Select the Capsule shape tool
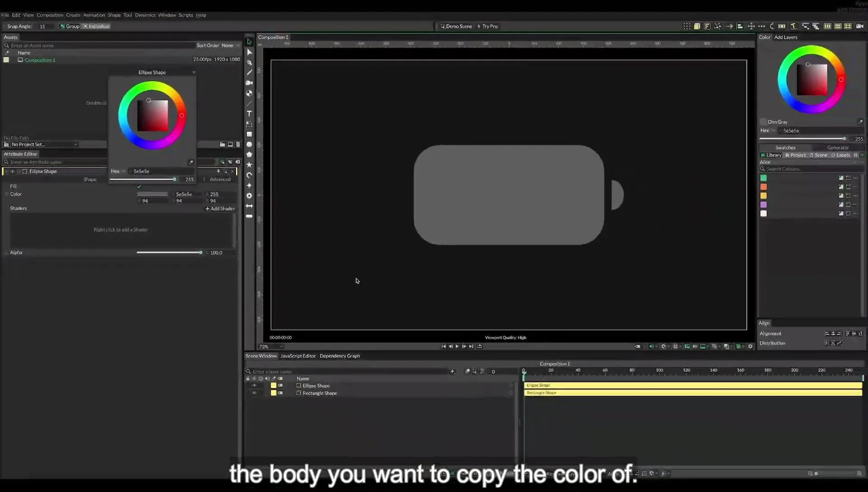Viewport: 868px width, 492px height. (x=249, y=216)
